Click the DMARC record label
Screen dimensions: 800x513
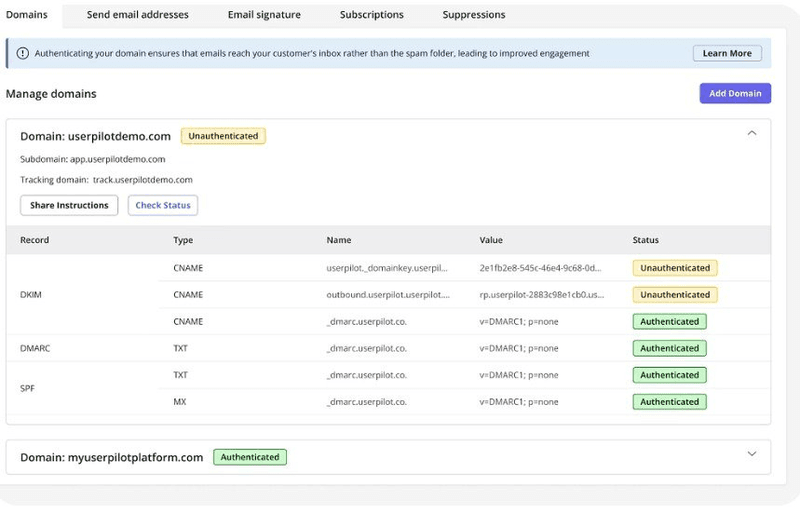point(35,348)
